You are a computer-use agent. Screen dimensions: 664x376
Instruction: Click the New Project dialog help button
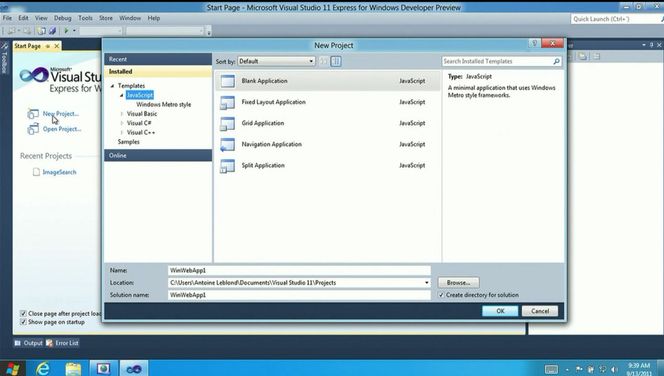pyautogui.click(x=534, y=43)
